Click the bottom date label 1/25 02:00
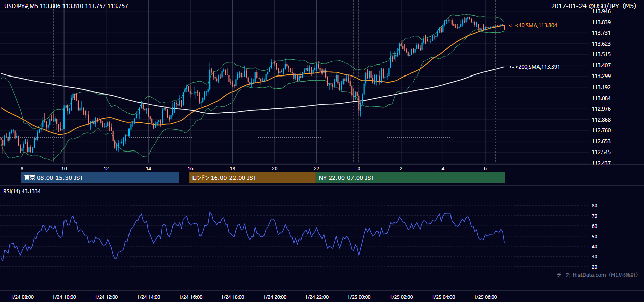 coord(401,297)
